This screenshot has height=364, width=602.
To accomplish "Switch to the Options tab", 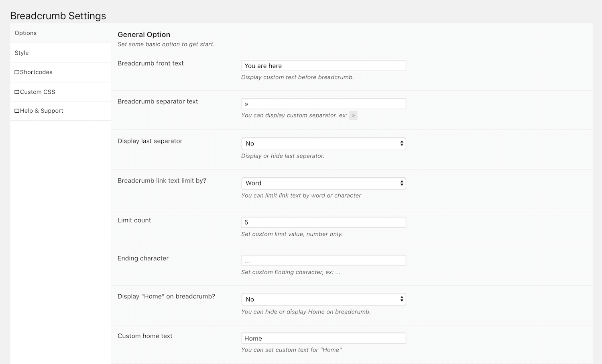I will pyautogui.click(x=25, y=33).
